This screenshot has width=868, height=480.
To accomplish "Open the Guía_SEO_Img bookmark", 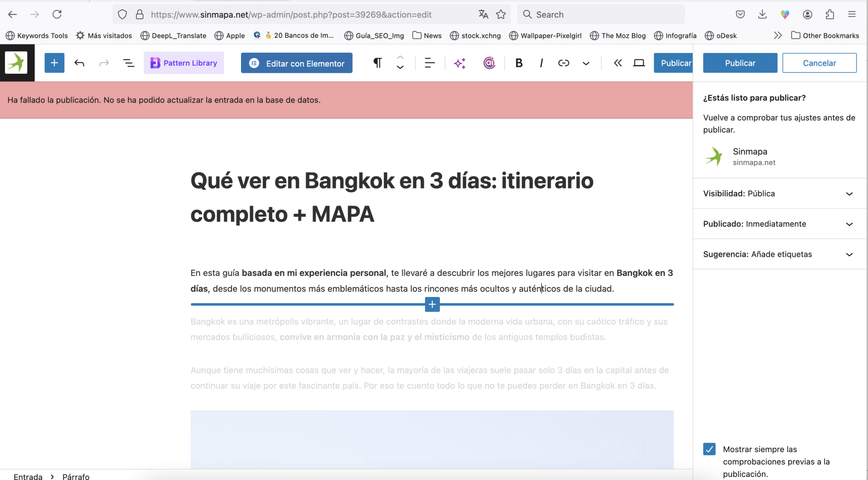I will tap(374, 36).
